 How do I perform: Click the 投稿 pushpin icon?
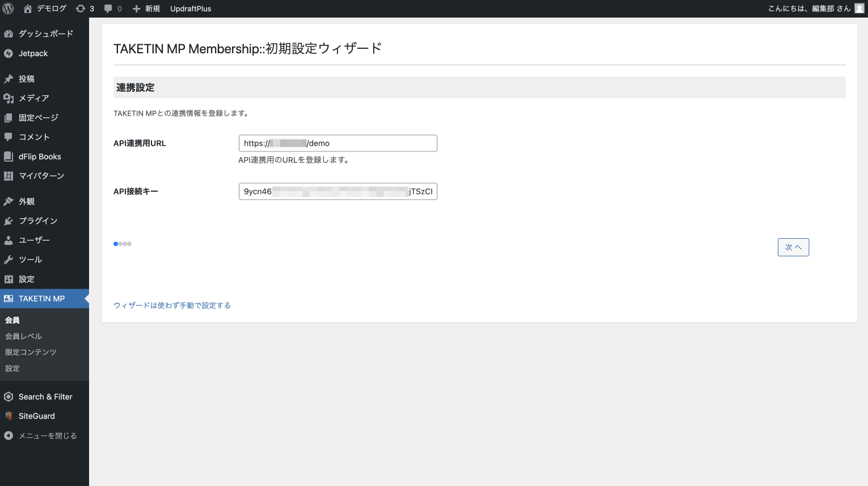click(9, 79)
